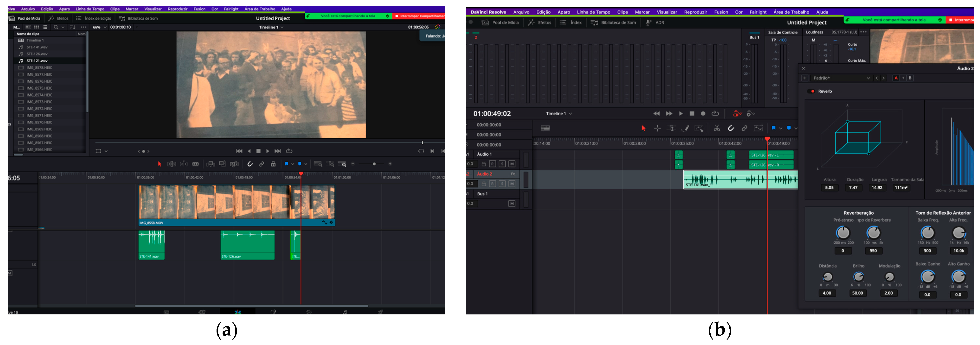Toggle the snapping magnet in Fairlight toolbar
Screen dimensions: 980x345
pyautogui.click(x=731, y=129)
